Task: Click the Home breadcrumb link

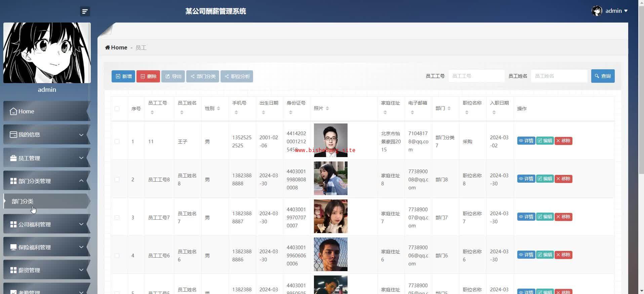Action: 119,47
